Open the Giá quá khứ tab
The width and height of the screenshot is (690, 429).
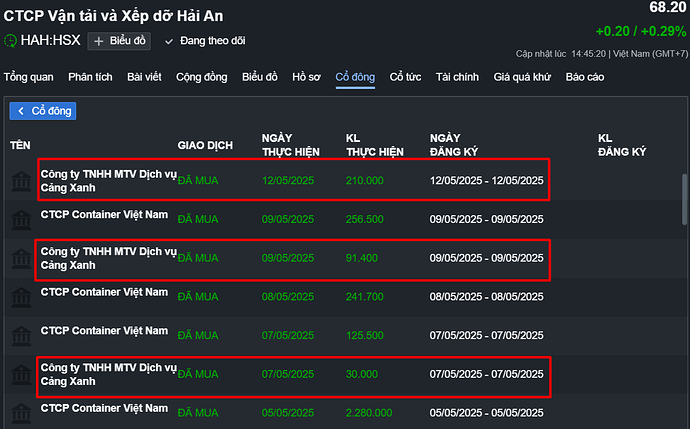(522, 77)
